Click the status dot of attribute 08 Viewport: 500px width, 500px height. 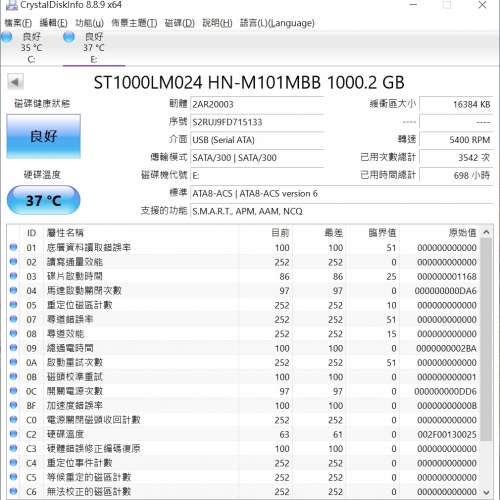(x=13, y=333)
